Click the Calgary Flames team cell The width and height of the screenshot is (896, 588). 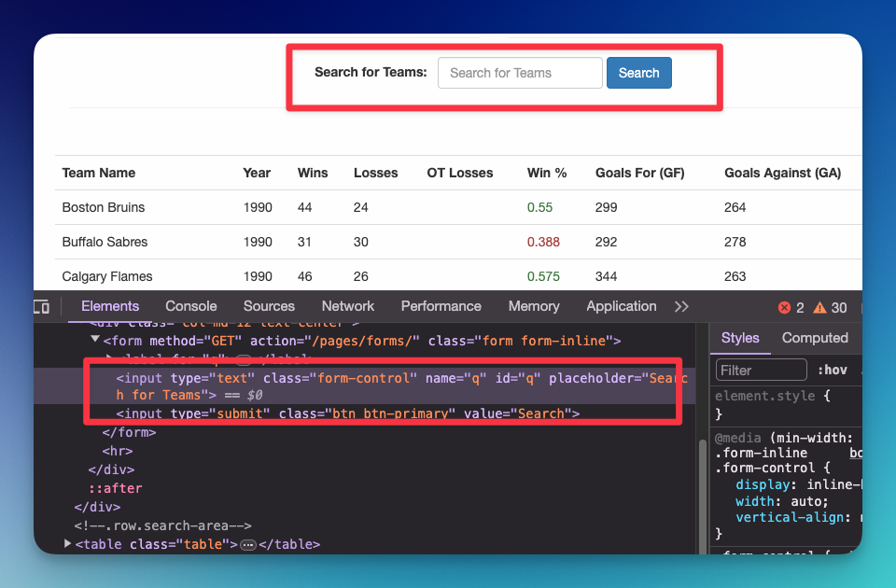pyautogui.click(x=107, y=276)
